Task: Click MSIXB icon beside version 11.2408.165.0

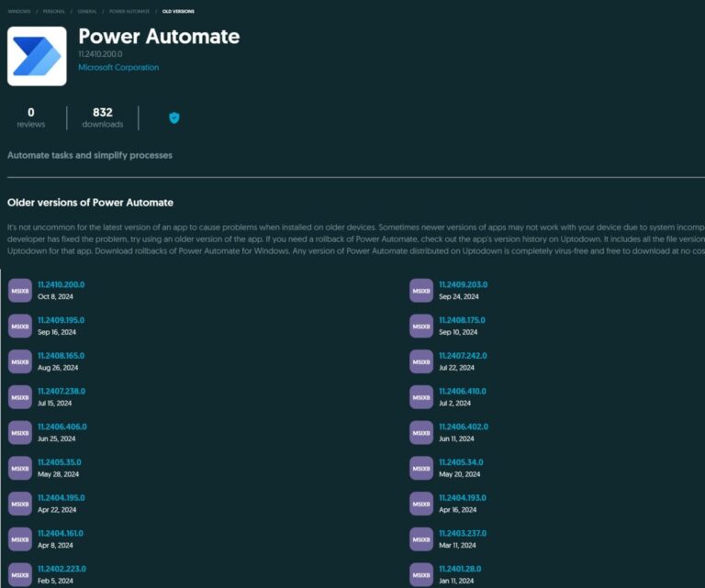Action: [x=20, y=361]
